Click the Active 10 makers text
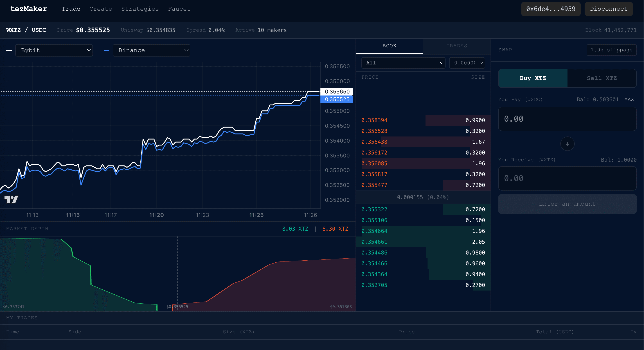Image resolution: width=644 pixels, height=350 pixels. 261,30
